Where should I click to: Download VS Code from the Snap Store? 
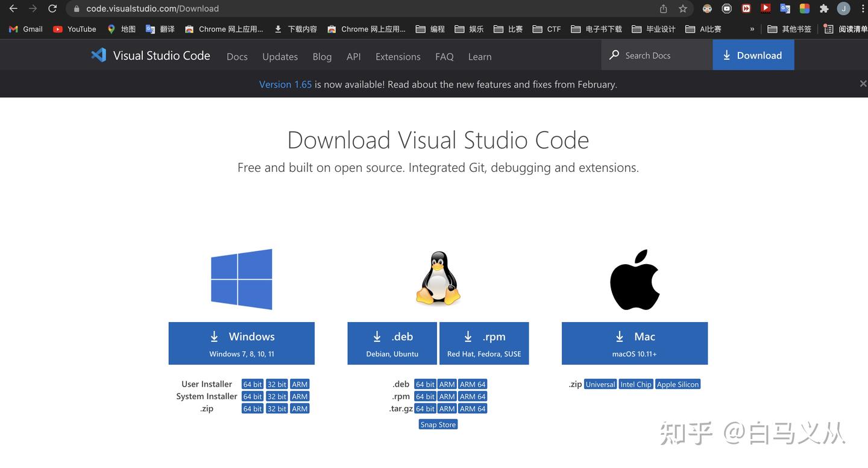point(438,424)
